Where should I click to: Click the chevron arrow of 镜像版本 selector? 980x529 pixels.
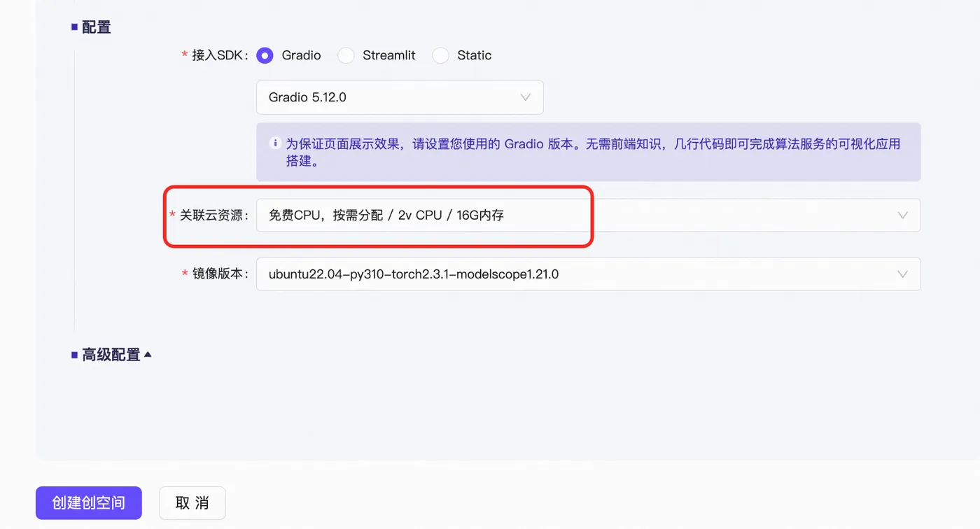point(903,274)
